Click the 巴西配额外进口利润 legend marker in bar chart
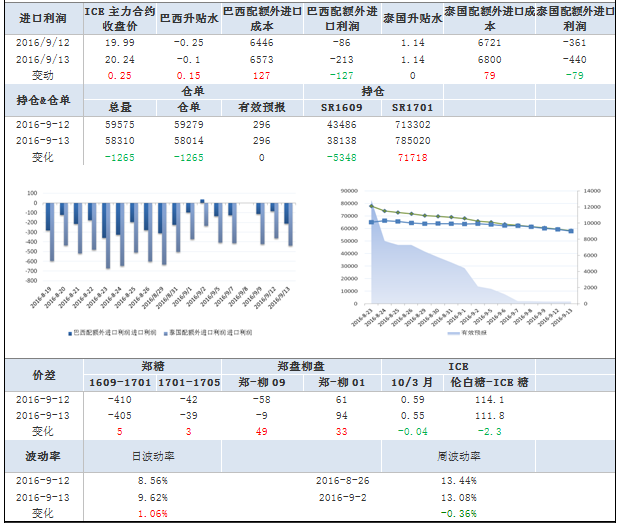This screenshot has width=619, height=523. [x=69, y=331]
